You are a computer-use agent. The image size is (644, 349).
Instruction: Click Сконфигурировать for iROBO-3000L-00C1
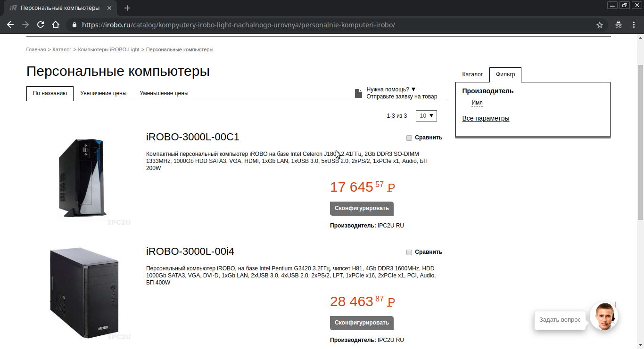(x=362, y=209)
